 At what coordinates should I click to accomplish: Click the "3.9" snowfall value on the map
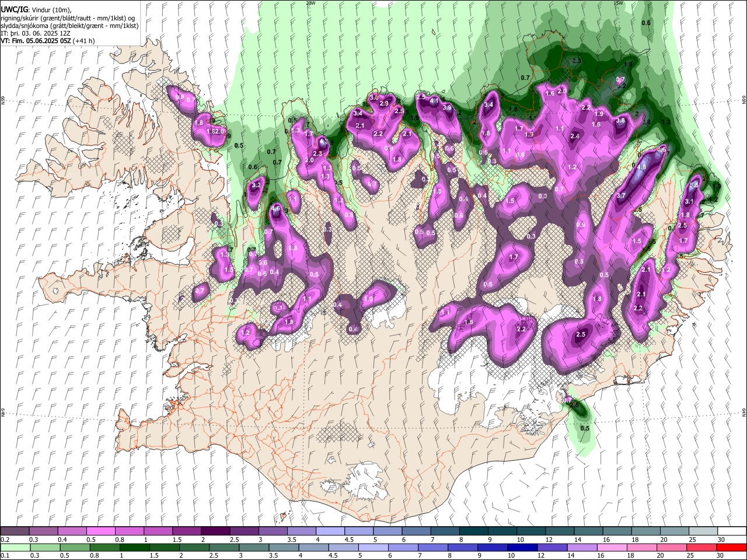[447, 107]
